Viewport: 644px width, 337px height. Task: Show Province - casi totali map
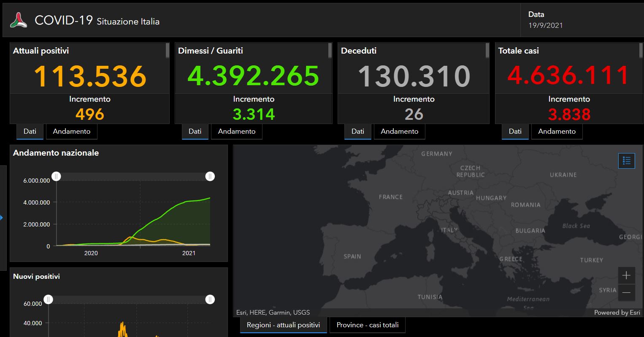click(x=367, y=325)
